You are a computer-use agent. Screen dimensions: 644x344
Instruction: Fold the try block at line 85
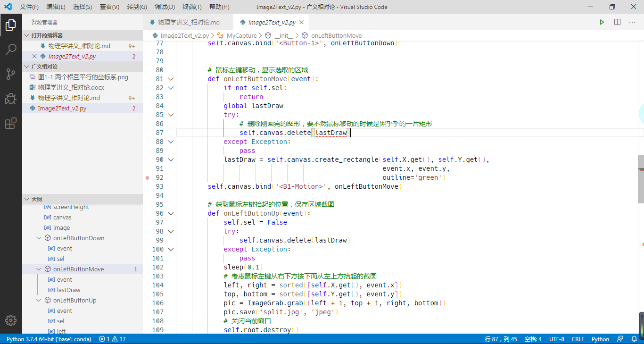point(171,115)
